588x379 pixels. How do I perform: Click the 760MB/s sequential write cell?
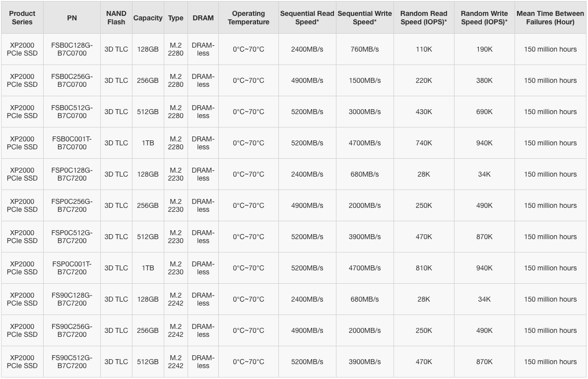[x=365, y=49]
